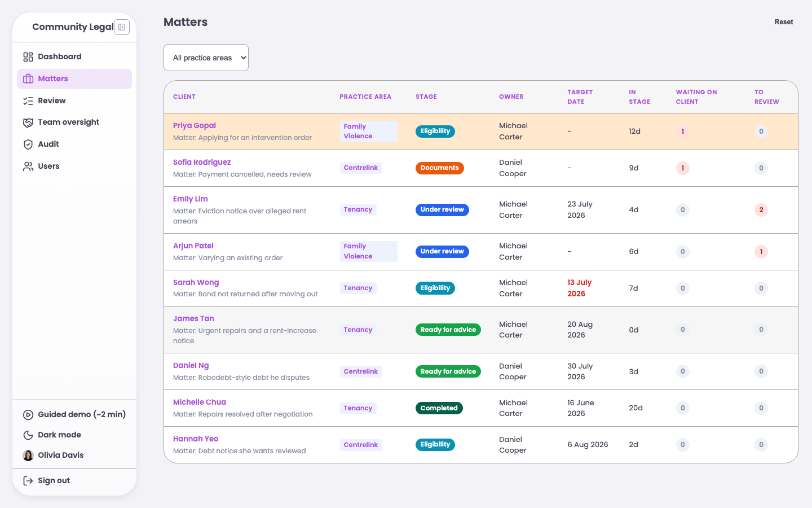Sign out of the application
This screenshot has height=508, width=812.
tap(74, 481)
